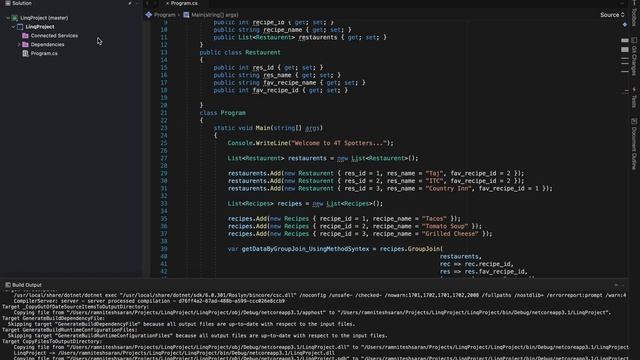Select Dependencies in the solution tree
This screenshot has height=360, width=640.
pos(47,44)
